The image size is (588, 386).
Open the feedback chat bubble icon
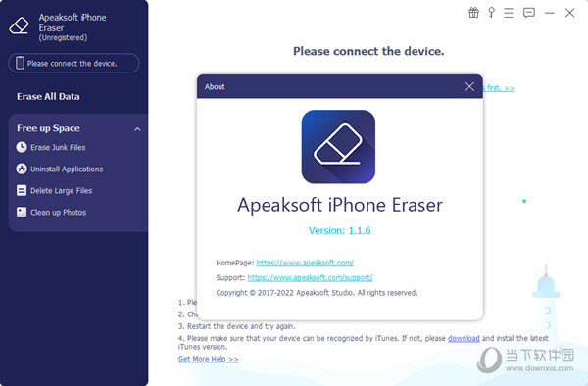(x=529, y=13)
